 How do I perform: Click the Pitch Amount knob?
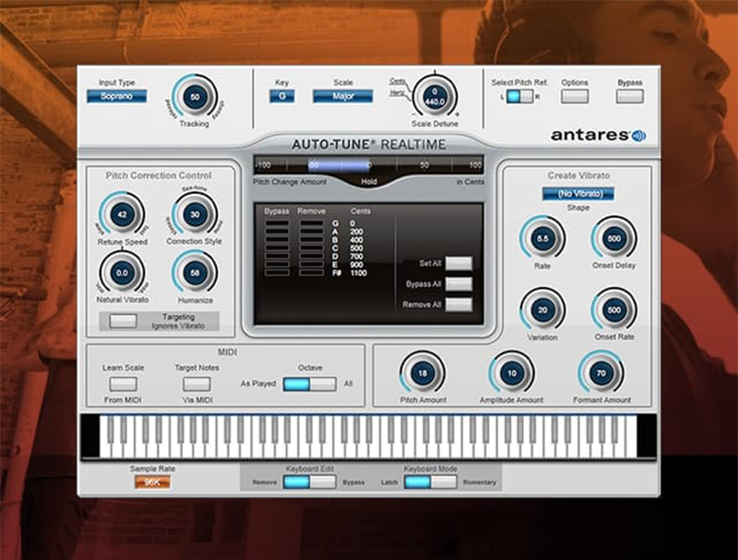click(x=423, y=373)
